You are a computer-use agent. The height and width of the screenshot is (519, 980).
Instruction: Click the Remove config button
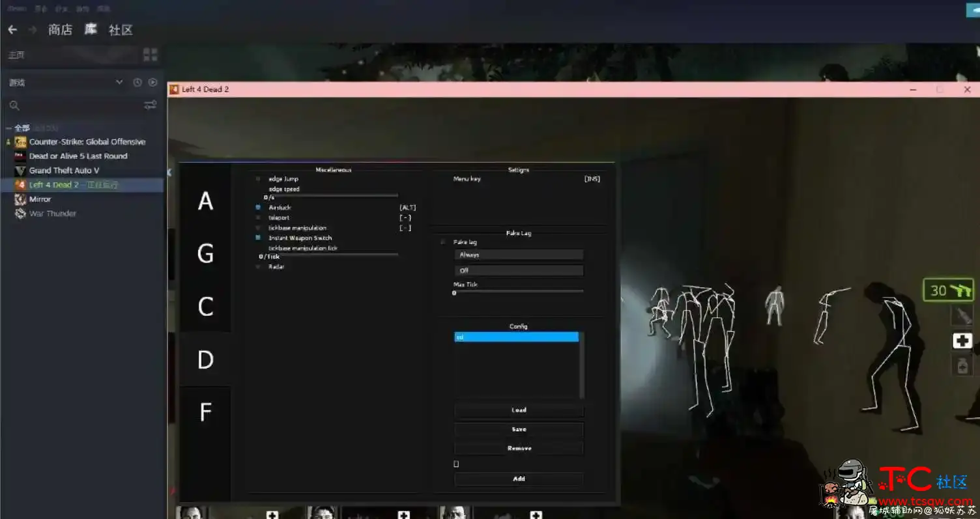tap(519, 448)
